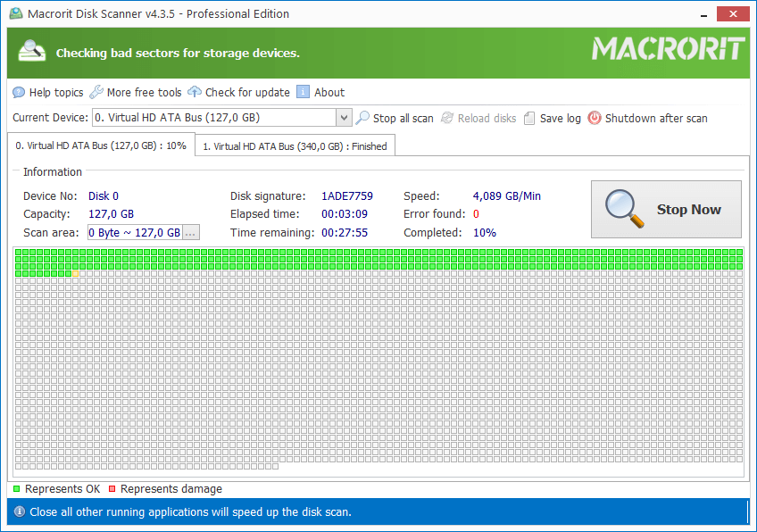Close the Macrorit Disk Scanner window
This screenshot has height=532, width=757.
click(733, 14)
